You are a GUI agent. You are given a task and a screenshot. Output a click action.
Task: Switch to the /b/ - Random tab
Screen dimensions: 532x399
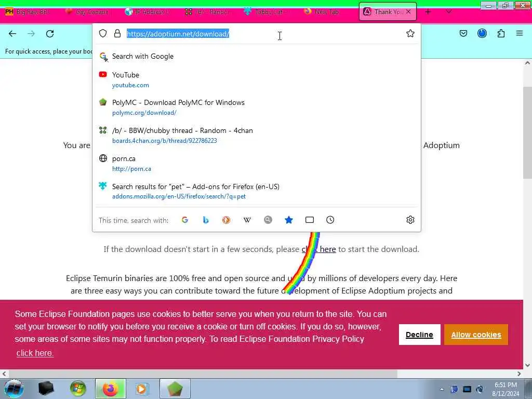click(x=207, y=12)
